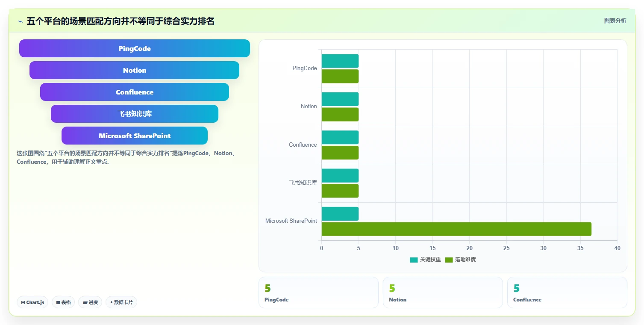Open the Notion data card
This screenshot has height=325, width=644.
(443, 292)
